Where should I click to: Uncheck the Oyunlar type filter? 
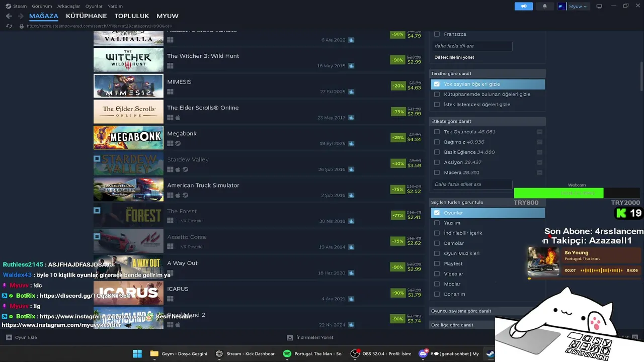(x=437, y=213)
